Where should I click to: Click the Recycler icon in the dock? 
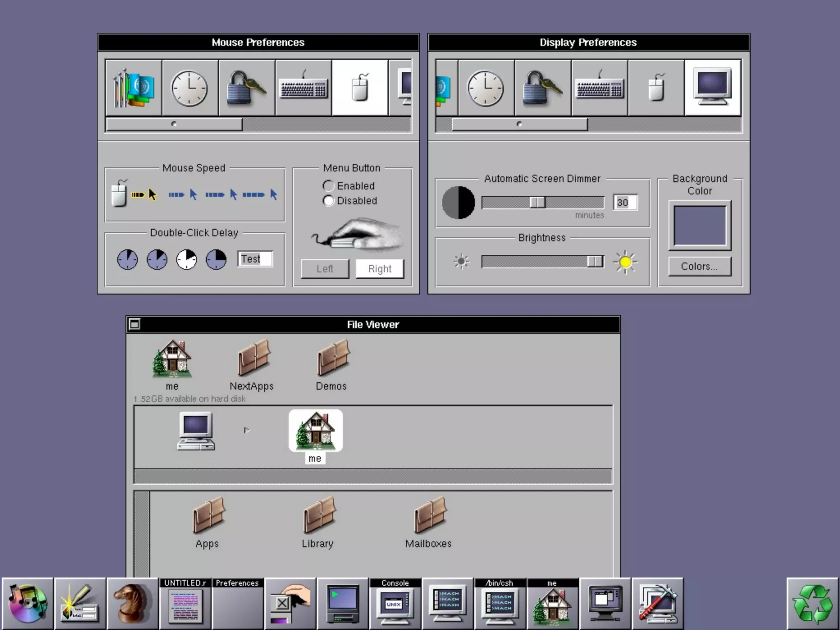coord(813,604)
